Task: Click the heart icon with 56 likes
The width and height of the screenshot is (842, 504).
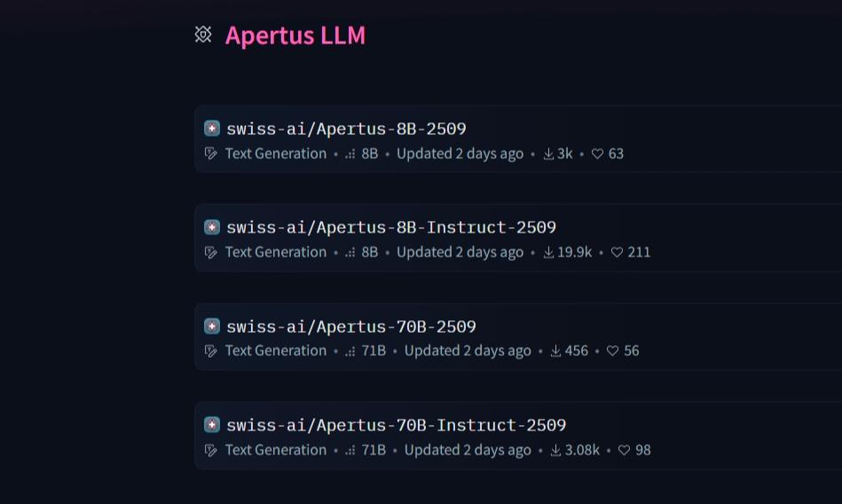Action: tap(612, 350)
